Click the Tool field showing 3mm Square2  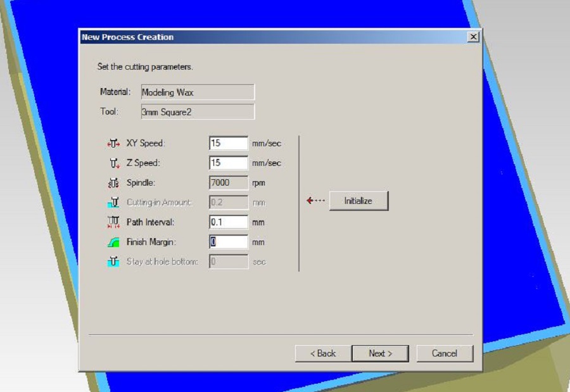click(x=198, y=111)
